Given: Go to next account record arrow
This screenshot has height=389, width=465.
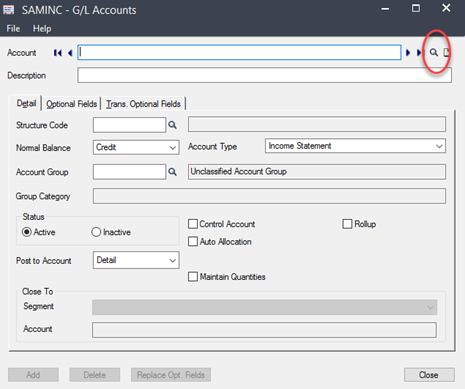Looking at the screenshot, I should click(x=408, y=53).
